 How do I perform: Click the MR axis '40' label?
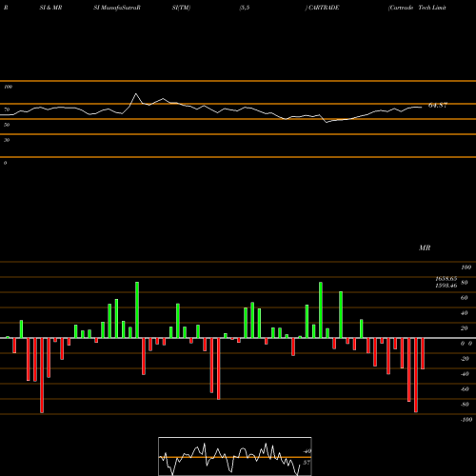(x=465, y=313)
